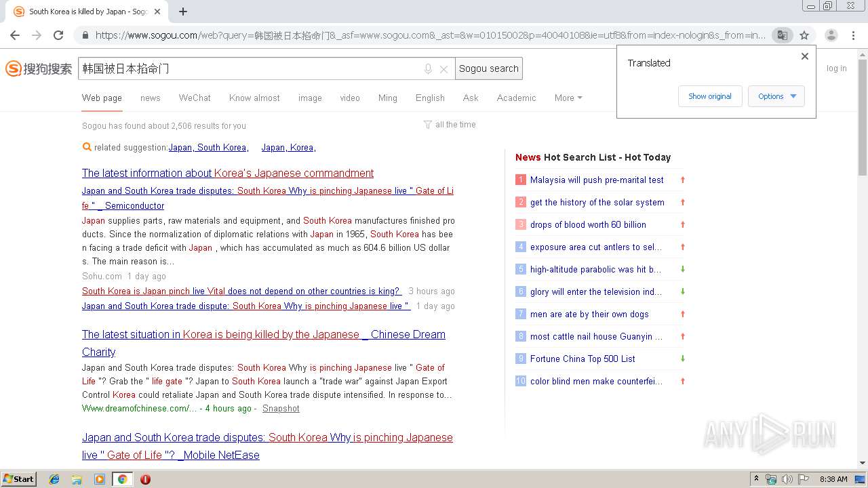Click the microphone voice search icon
Screen dimensions: 868x488
click(428, 69)
